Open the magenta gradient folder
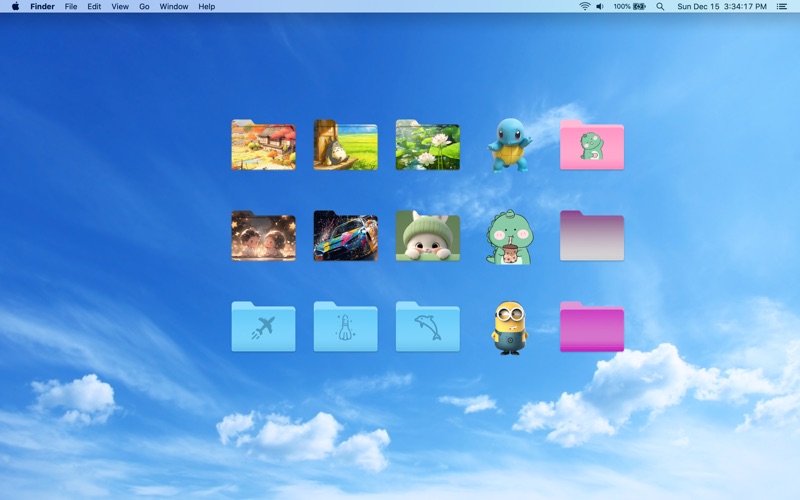Image resolution: width=800 pixels, height=500 pixels. coord(591,327)
